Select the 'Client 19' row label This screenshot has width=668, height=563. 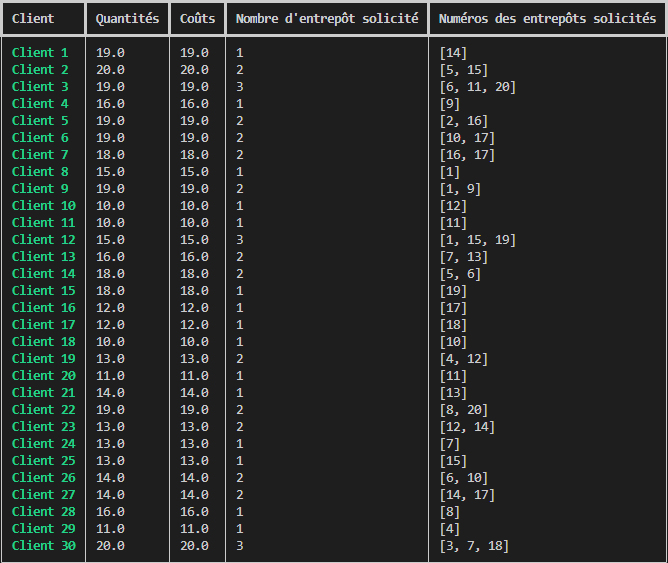[43, 359]
